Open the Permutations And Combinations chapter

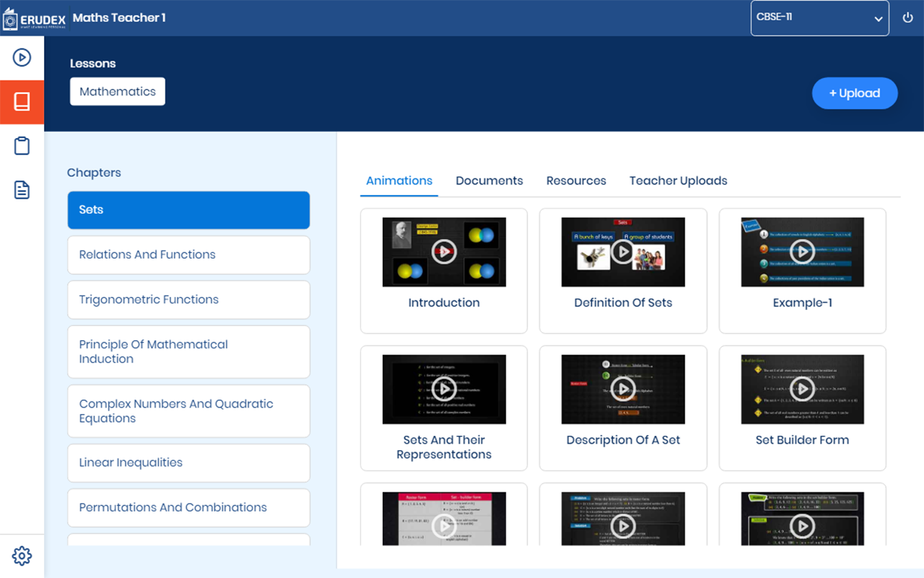[x=188, y=508]
